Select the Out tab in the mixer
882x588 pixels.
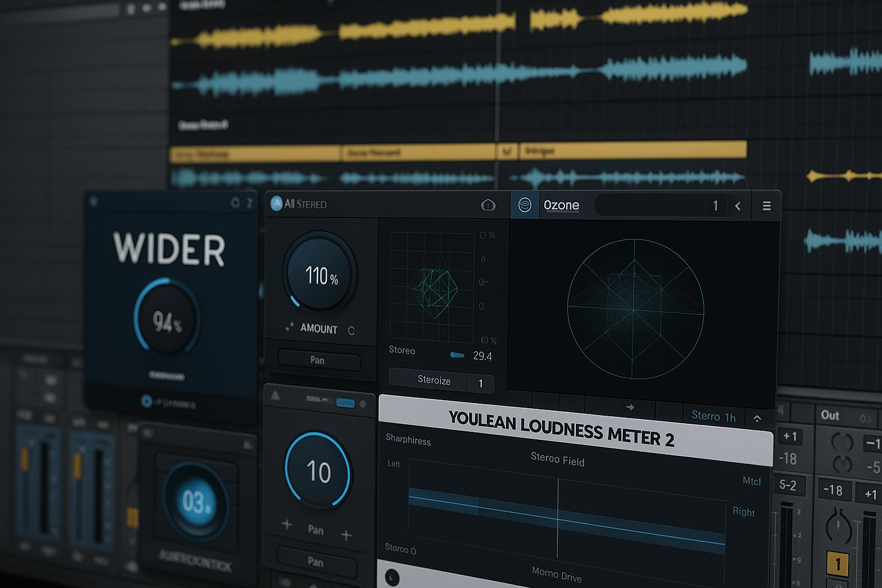(830, 415)
